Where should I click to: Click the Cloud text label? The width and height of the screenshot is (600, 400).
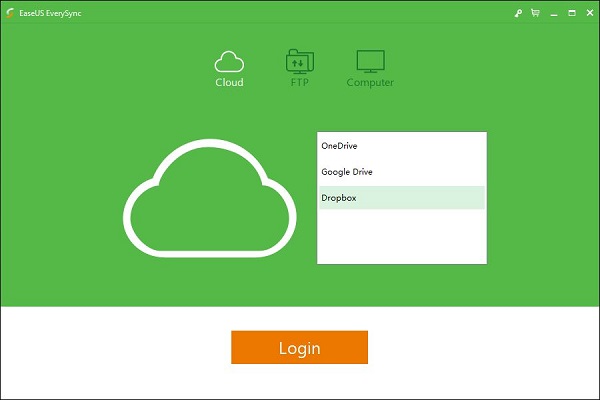click(229, 83)
